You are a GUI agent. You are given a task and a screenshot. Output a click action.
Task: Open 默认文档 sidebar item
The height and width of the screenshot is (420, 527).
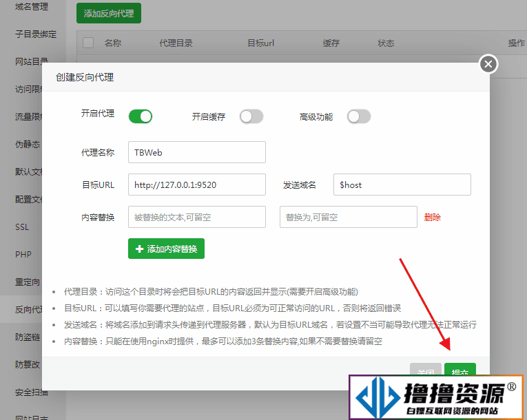pos(28,171)
